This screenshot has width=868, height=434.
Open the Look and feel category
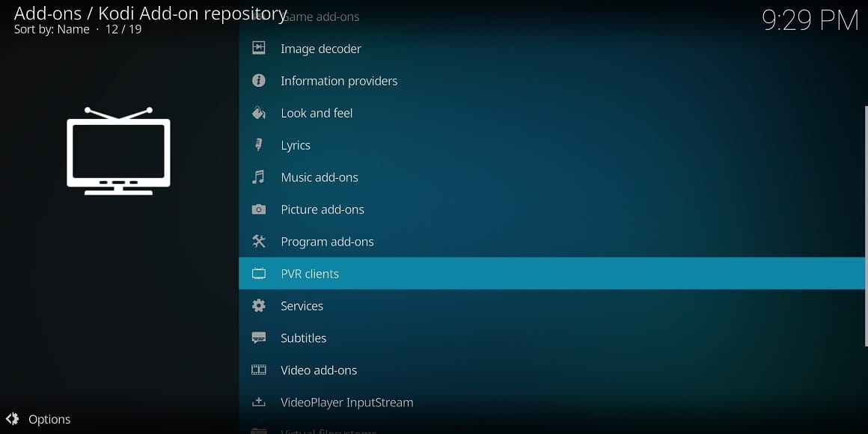[317, 113]
